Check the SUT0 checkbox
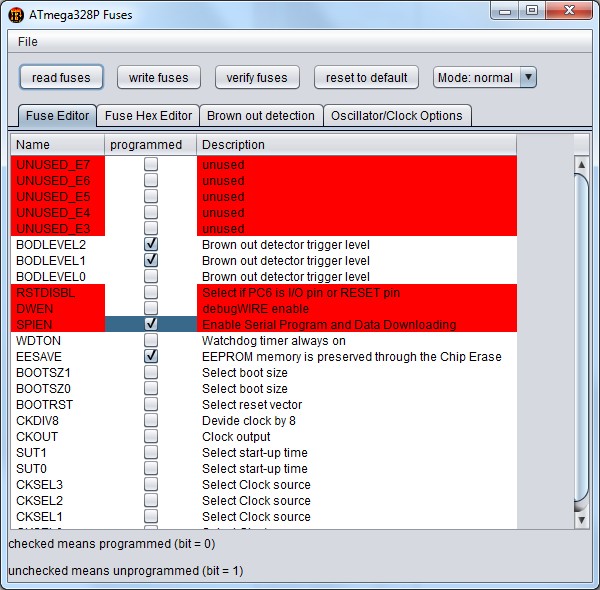This screenshot has height=590, width=600. point(151,468)
